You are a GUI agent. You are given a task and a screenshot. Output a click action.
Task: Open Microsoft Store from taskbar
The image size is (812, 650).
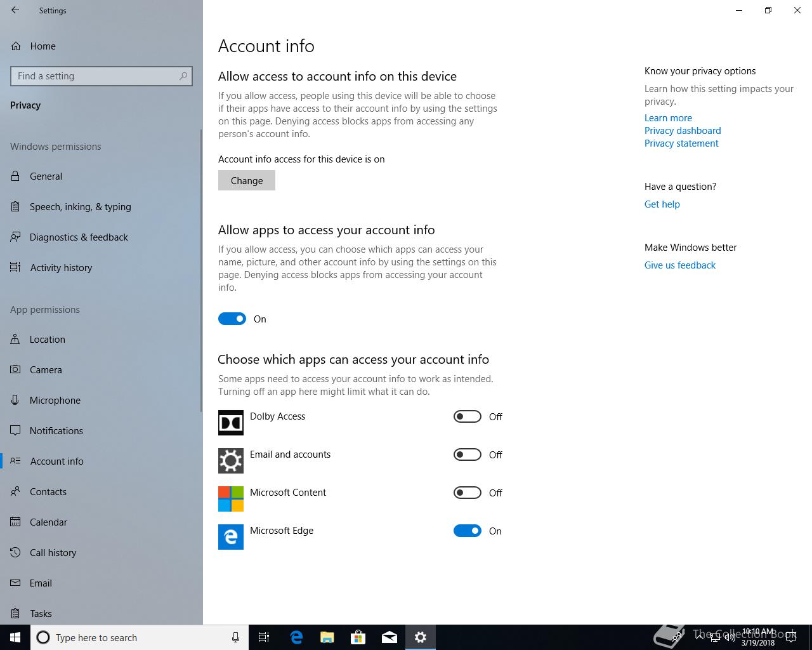click(x=358, y=637)
